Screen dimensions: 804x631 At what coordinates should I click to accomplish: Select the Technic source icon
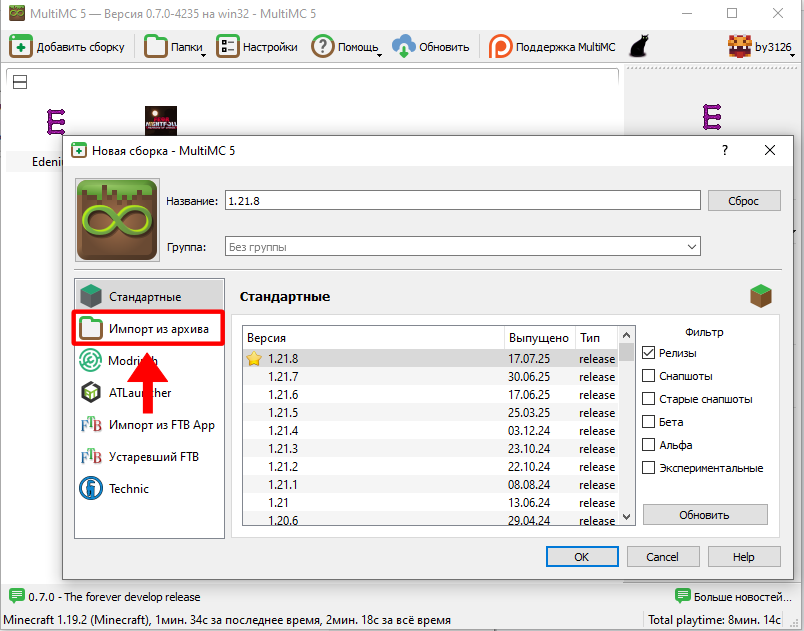pyautogui.click(x=91, y=488)
